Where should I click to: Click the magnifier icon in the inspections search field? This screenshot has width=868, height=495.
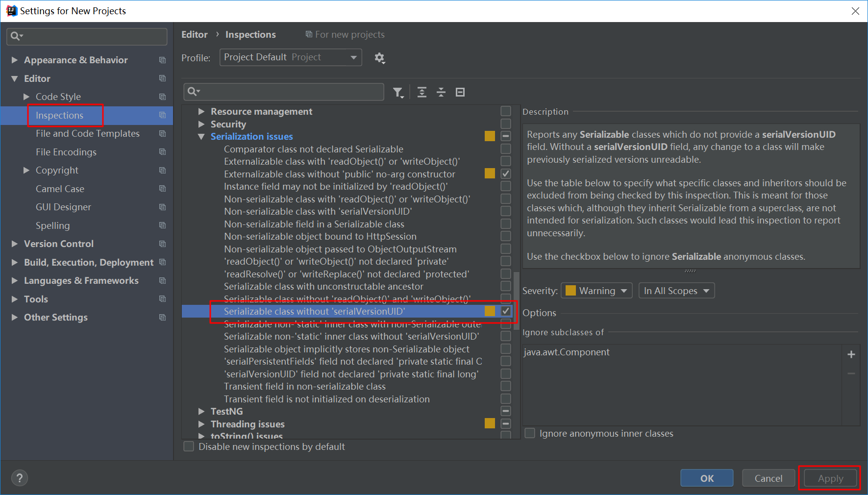(194, 92)
